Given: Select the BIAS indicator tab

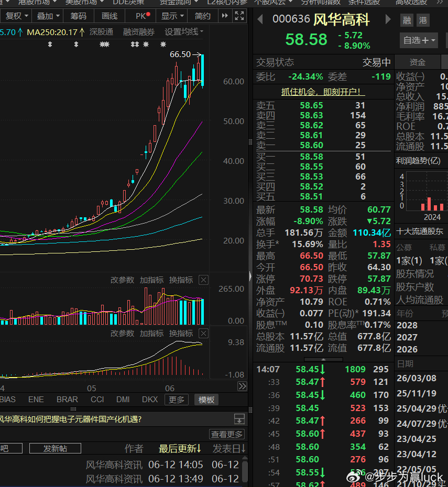Looking at the screenshot, I should 7,400.
